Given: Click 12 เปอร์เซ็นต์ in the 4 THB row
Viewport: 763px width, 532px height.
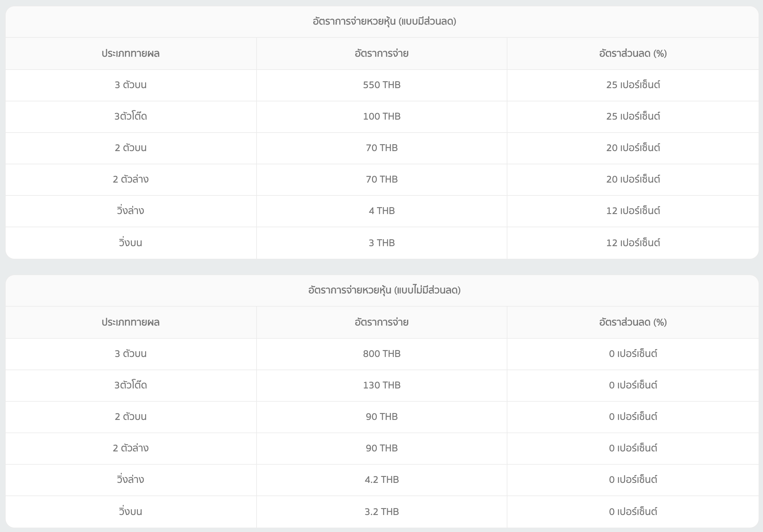Looking at the screenshot, I should tap(633, 211).
